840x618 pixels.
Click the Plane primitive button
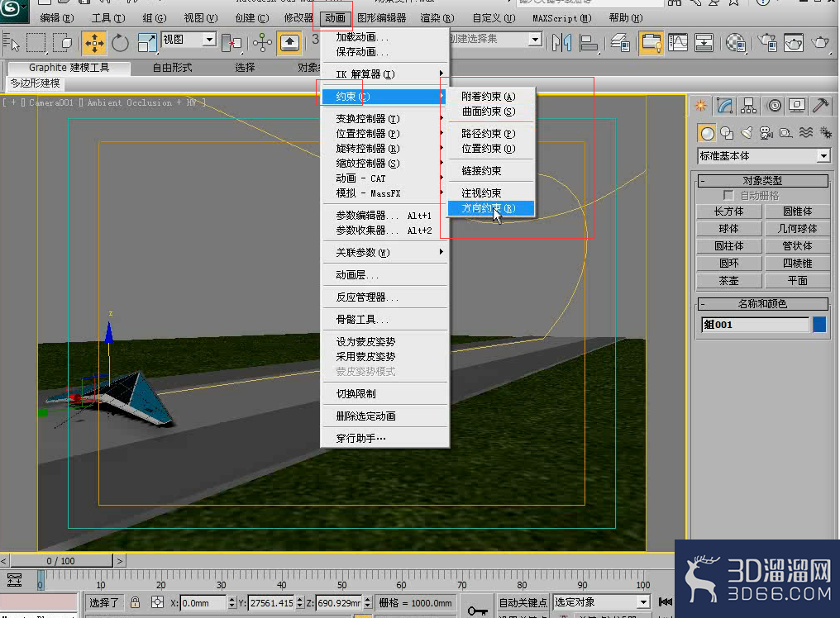pyautogui.click(x=797, y=281)
